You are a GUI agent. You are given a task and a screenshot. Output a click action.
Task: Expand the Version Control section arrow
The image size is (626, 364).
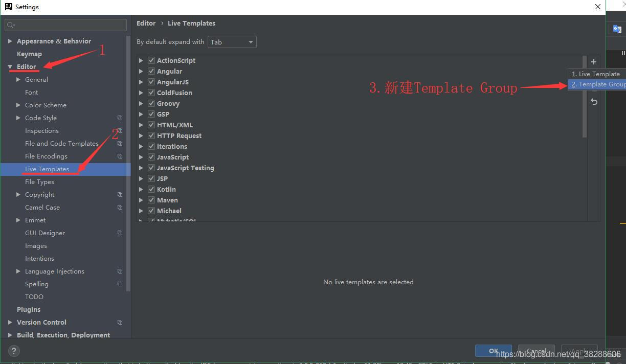[x=10, y=323]
